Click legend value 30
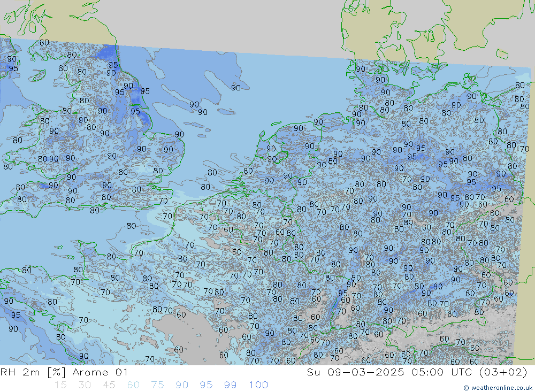 (x=85, y=385)
